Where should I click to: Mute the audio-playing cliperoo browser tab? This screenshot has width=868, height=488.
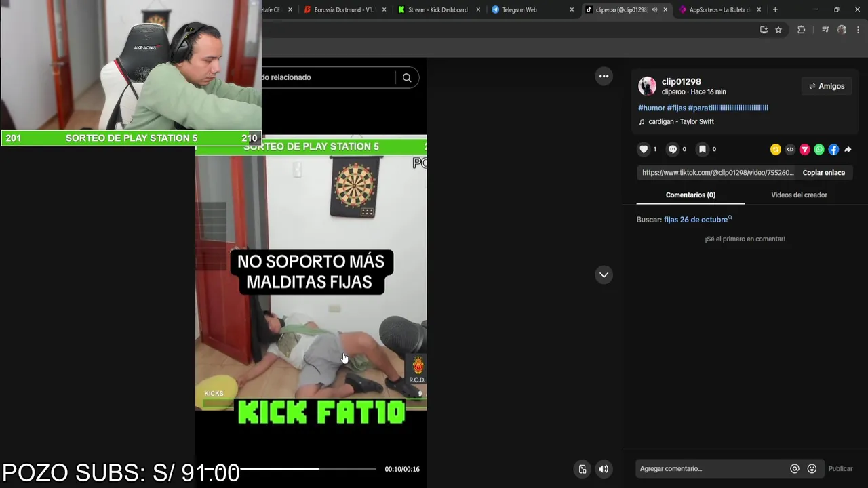click(x=654, y=9)
